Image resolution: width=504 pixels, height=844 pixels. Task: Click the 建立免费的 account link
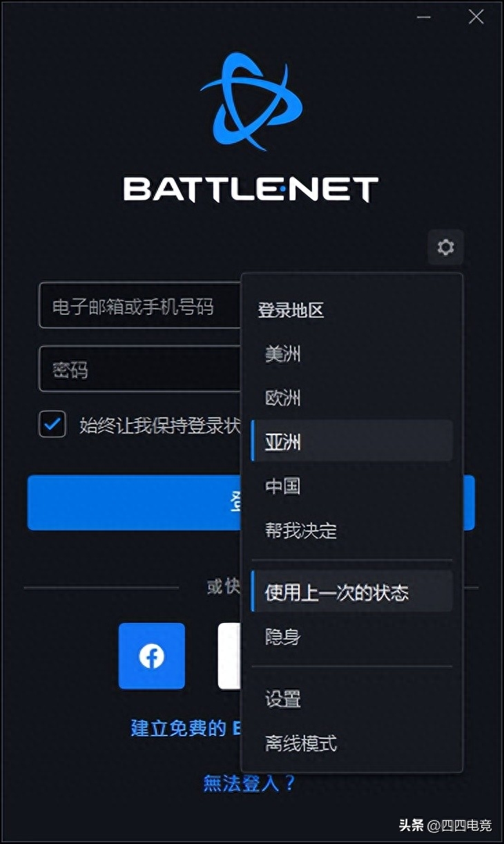coord(178,728)
